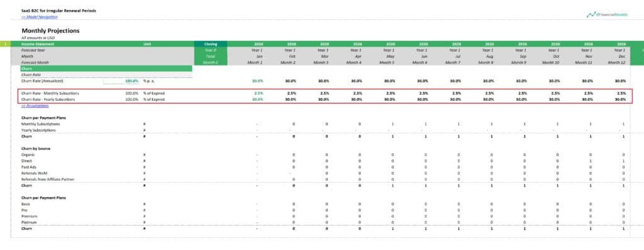644x250 pixels.
Task: Select the Jun month header
Action: [425, 56]
